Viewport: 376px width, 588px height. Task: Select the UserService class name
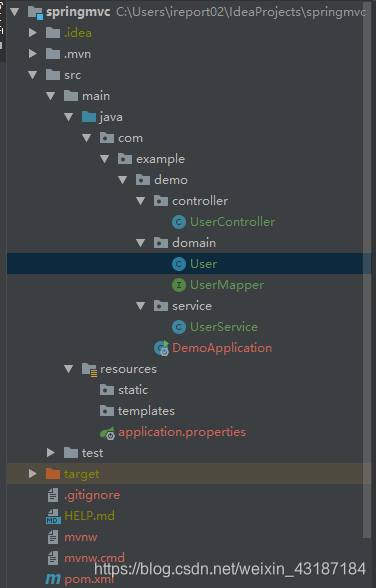pyautogui.click(x=224, y=327)
